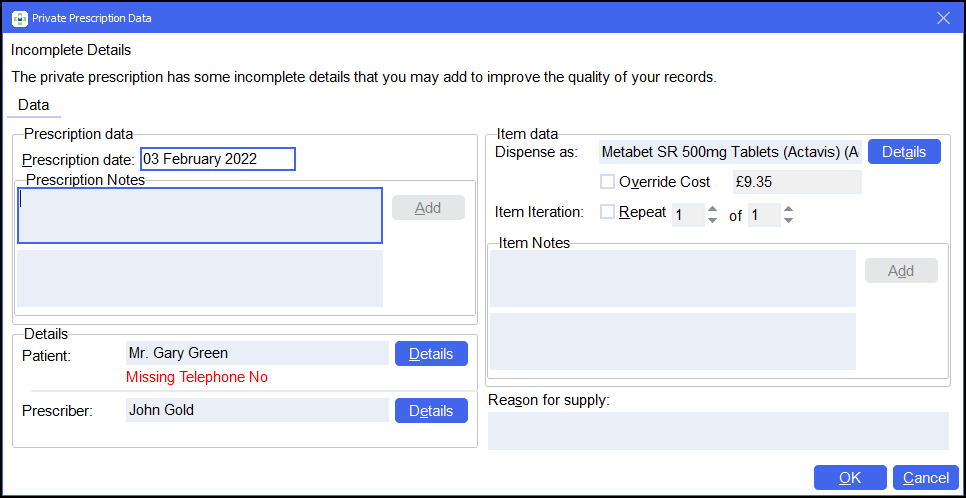Decrease the 'of' total iteration value
The image size is (966, 498).
(x=788, y=220)
